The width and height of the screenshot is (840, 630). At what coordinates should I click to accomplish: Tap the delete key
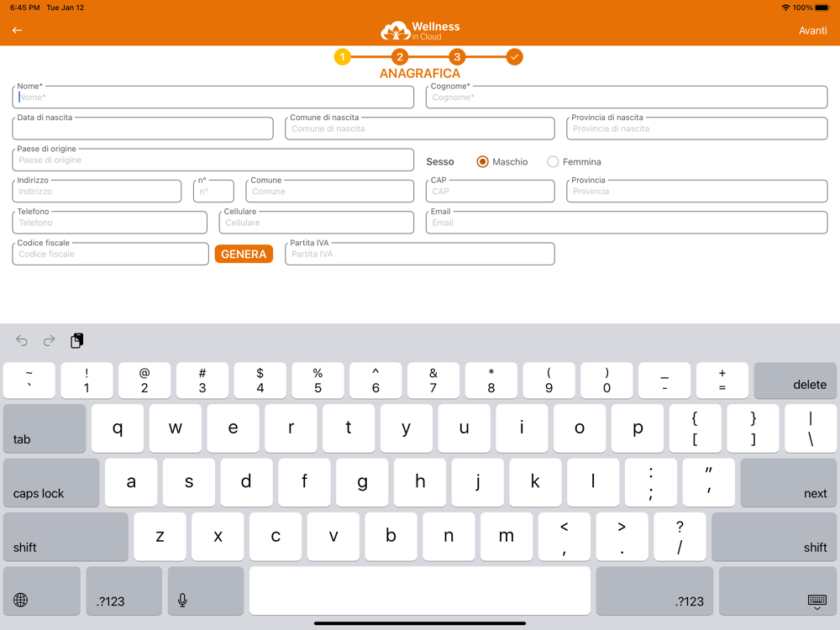click(x=795, y=381)
